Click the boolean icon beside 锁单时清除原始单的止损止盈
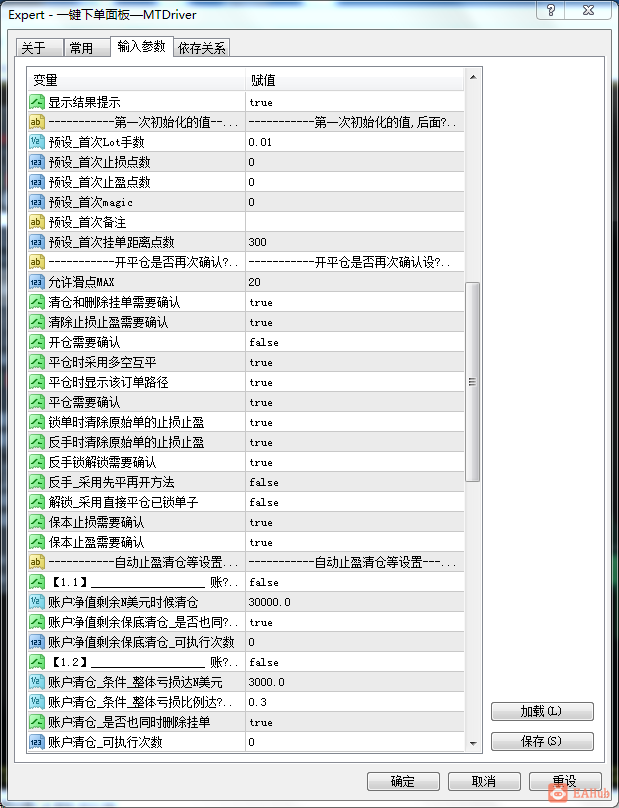 37,423
